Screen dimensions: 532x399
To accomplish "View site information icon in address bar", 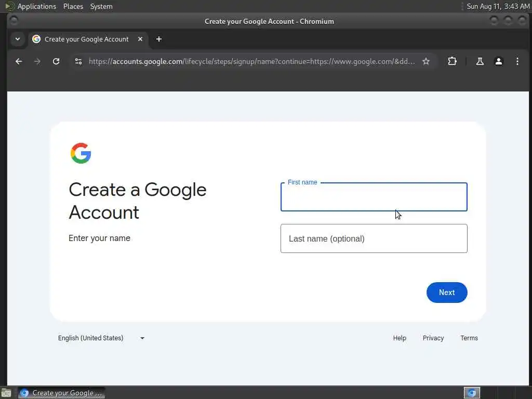I will 78,61.
